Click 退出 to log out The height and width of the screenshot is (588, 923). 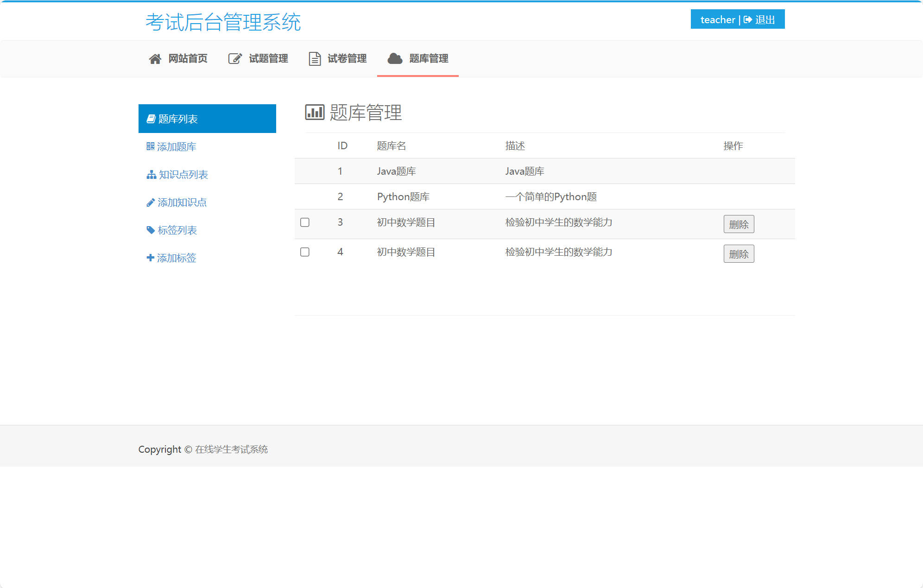click(x=764, y=19)
